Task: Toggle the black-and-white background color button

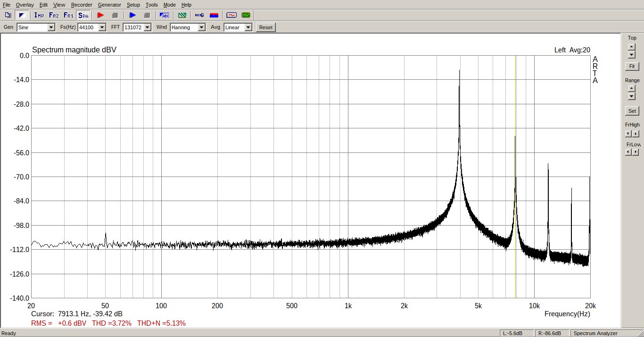Action: click(x=21, y=15)
